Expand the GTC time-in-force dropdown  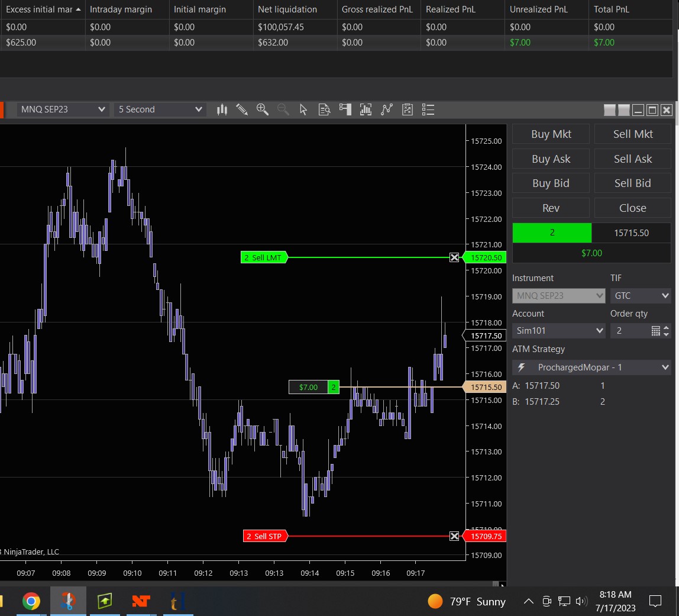pos(641,296)
